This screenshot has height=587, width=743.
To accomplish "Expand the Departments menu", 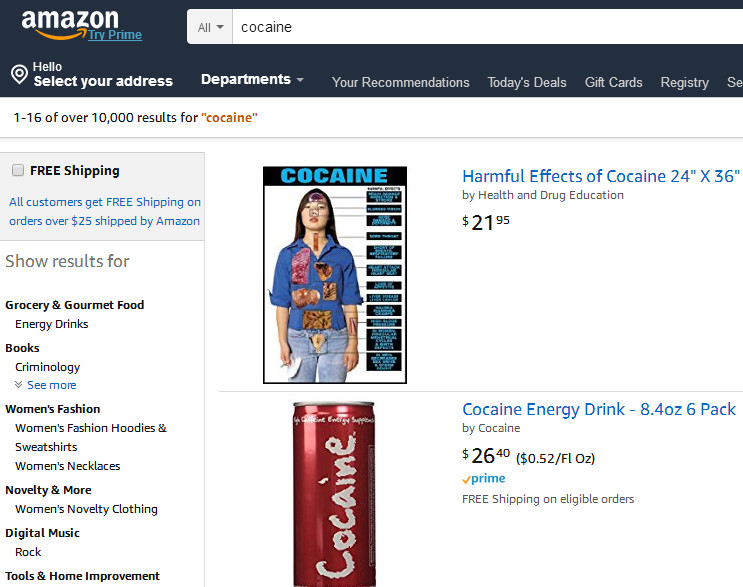I will [x=252, y=80].
